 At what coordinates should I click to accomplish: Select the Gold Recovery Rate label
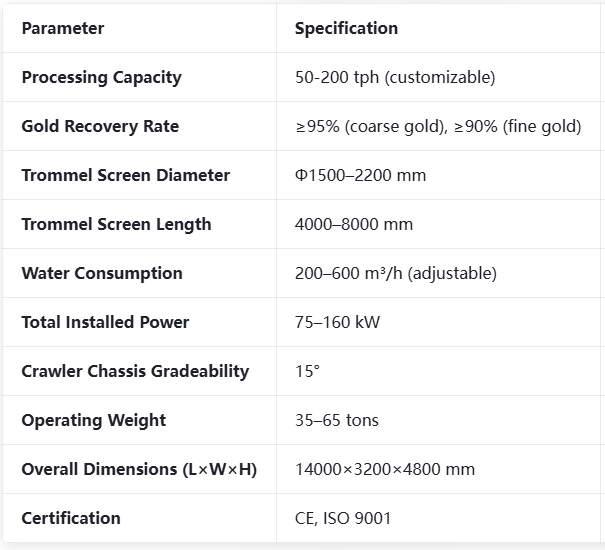click(100, 126)
